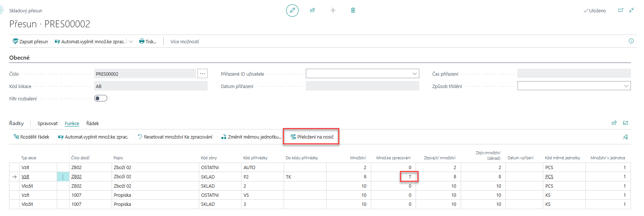Click the Číslo field lookup ellipsis button
Image resolution: width=644 pixels, height=216 pixels.
[203, 74]
